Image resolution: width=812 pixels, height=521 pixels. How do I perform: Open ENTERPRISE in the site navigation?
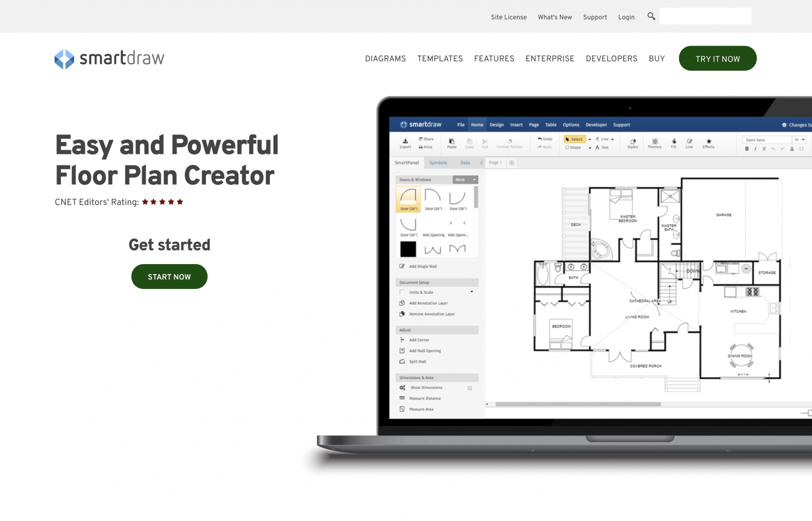coord(550,59)
